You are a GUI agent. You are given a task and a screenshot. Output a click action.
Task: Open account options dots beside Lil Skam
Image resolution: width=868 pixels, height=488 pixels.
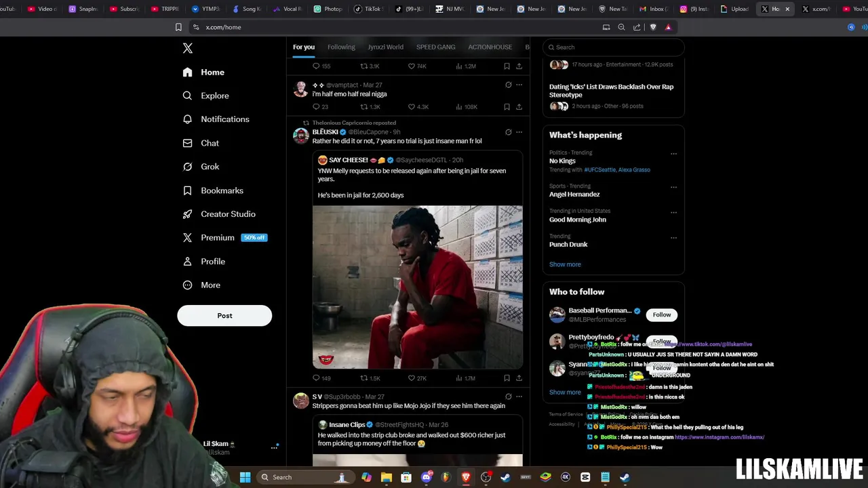coord(275,447)
